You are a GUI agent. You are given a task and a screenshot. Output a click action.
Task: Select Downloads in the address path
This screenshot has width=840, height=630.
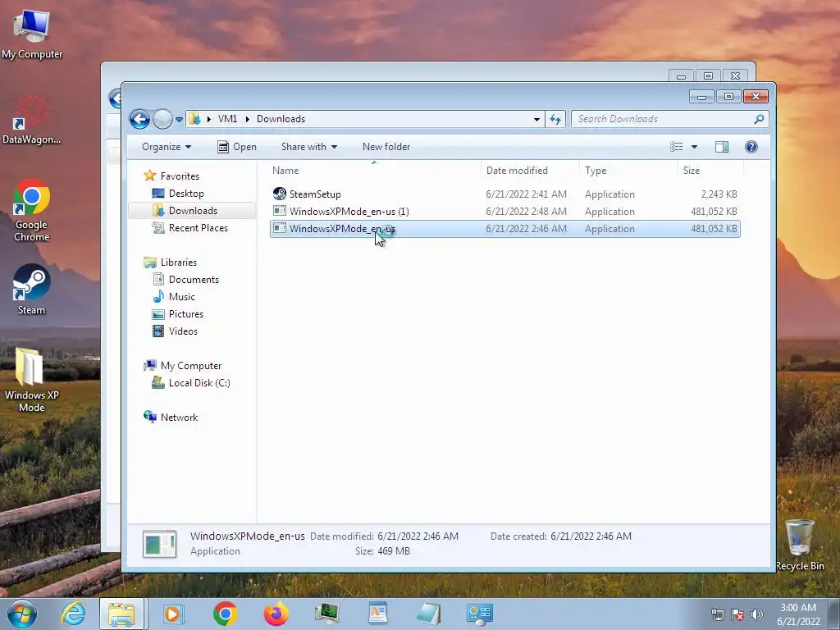[x=281, y=119]
